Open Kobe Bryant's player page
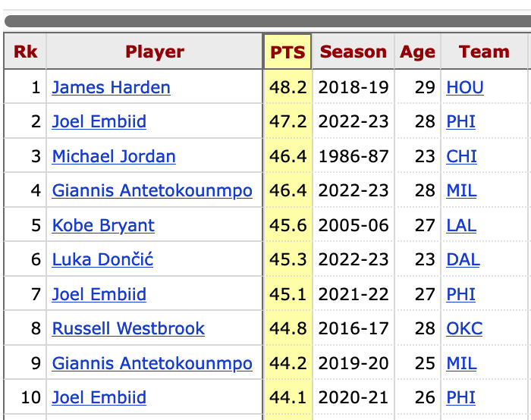 click(103, 225)
